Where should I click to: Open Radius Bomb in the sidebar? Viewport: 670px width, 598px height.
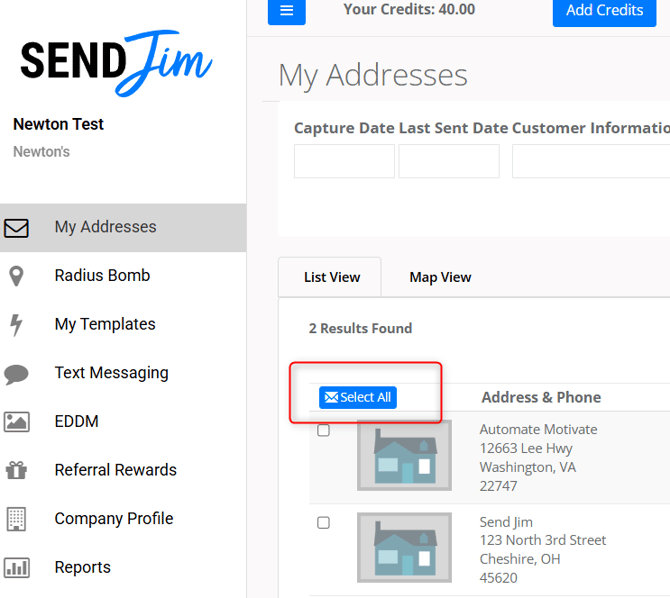coord(123,276)
